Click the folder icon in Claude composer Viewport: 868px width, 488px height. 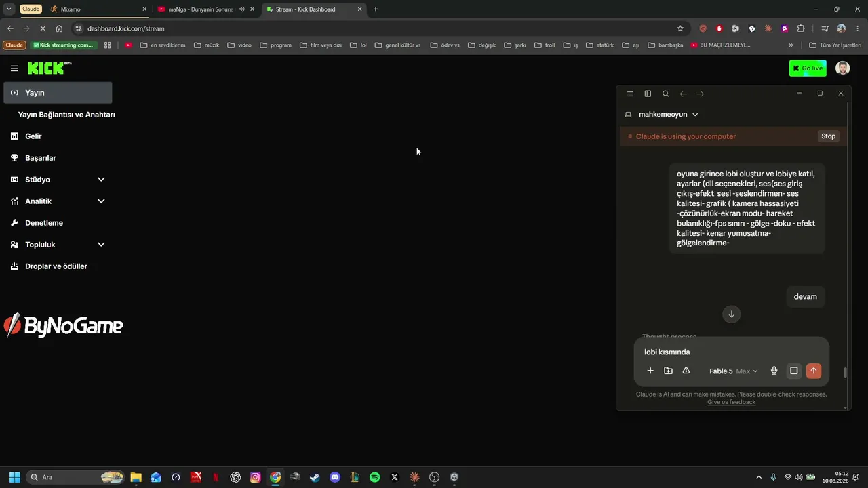[x=668, y=371]
